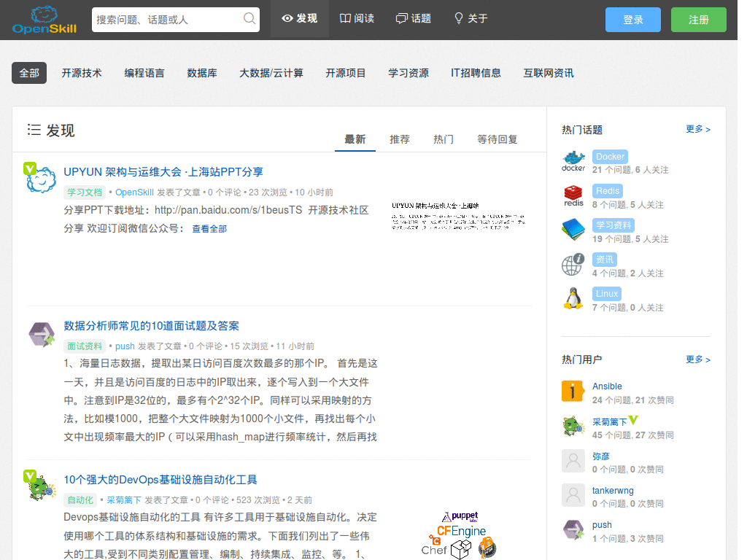Select the 大数据/云计算 category
Viewport: 747px width, 560px height.
[x=271, y=73]
